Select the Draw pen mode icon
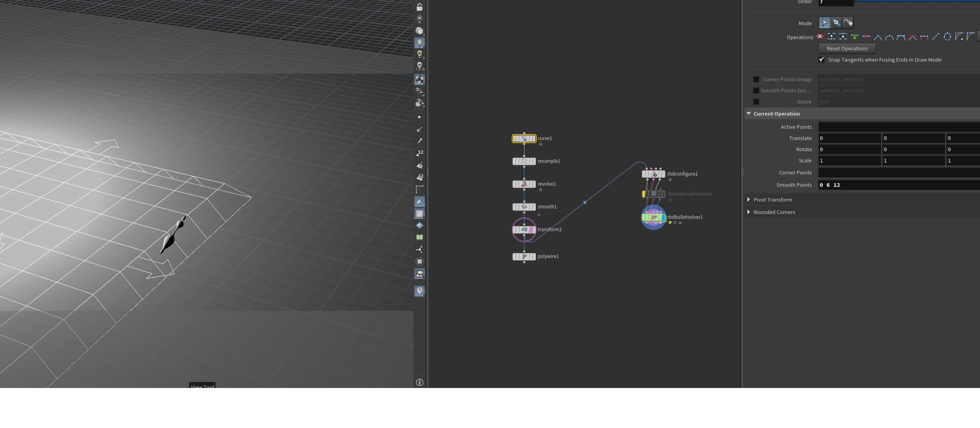This screenshot has width=980, height=428. coord(836,23)
